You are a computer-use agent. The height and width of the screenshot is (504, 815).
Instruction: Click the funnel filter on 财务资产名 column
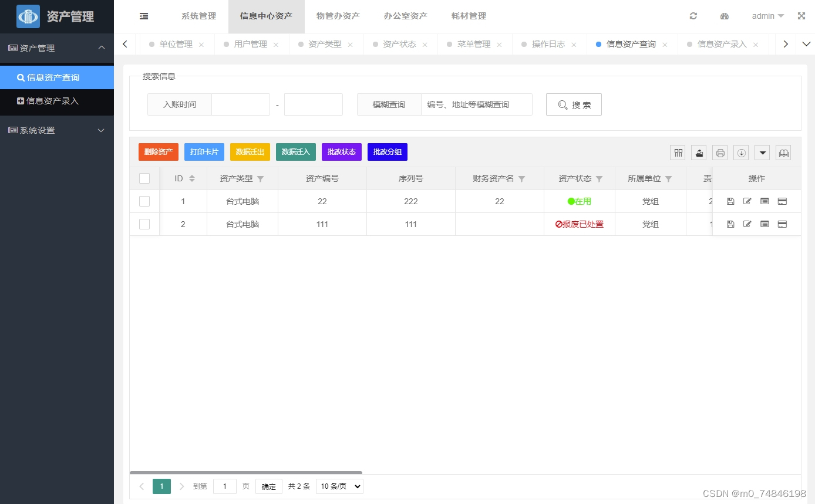click(521, 179)
